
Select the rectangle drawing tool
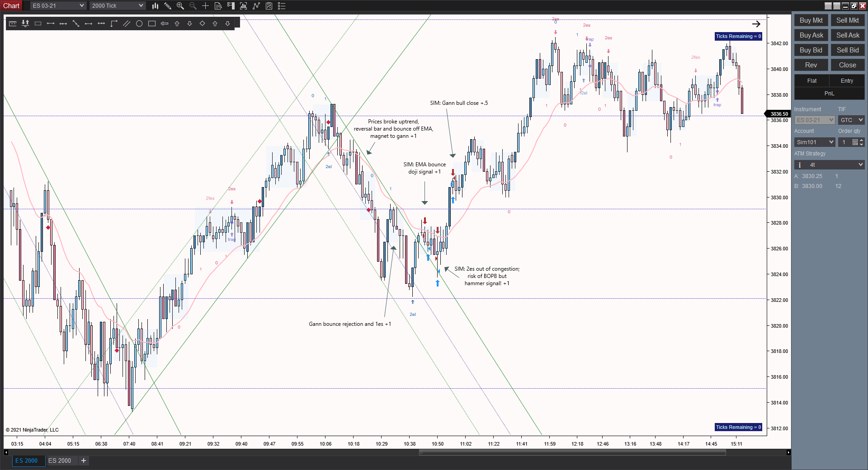click(152, 23)
